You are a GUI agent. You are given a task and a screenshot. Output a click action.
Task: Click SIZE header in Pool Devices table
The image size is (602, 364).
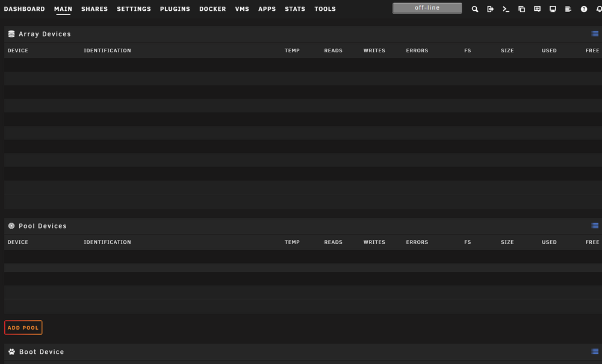tap(507, 242)
